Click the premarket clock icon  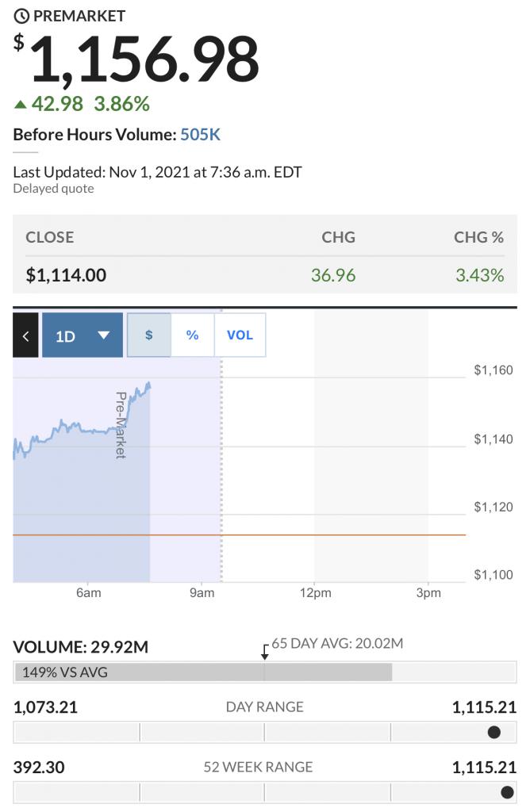tap(21, 16)
